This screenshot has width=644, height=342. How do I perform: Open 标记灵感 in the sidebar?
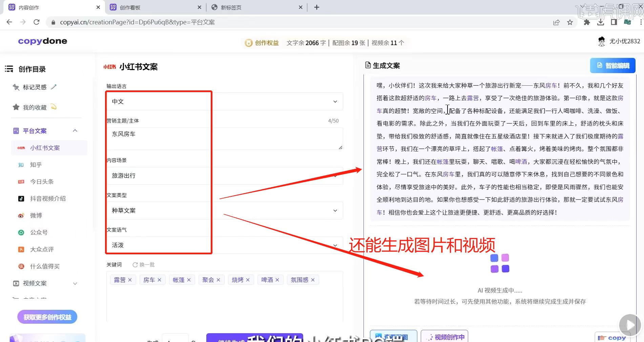[x=35, y=87]
